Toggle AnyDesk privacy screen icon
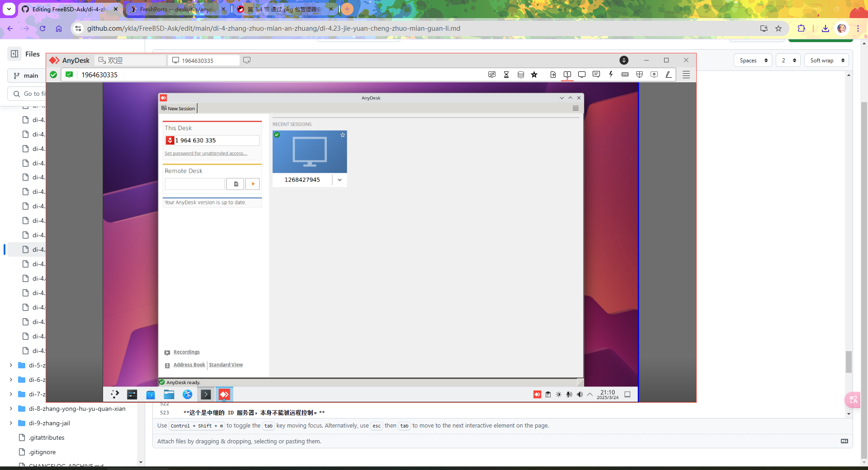Screen dimensions: 868x470 click(492, 75)
